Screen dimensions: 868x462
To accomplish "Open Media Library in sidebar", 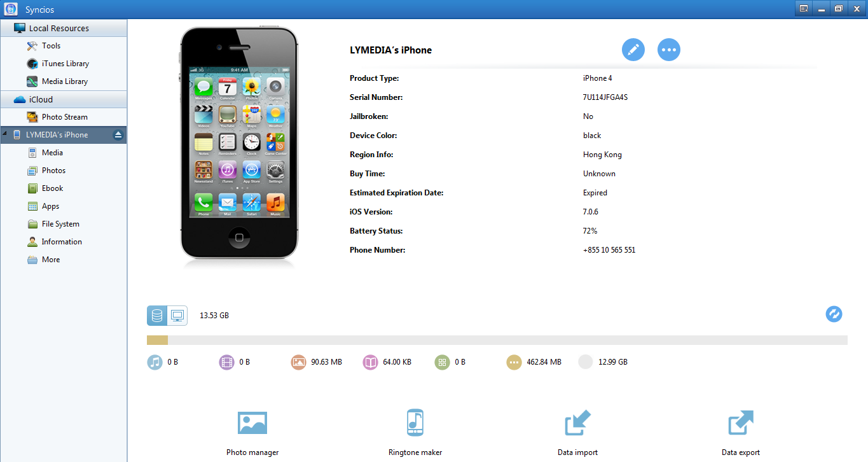I will (x=64, y=81).
